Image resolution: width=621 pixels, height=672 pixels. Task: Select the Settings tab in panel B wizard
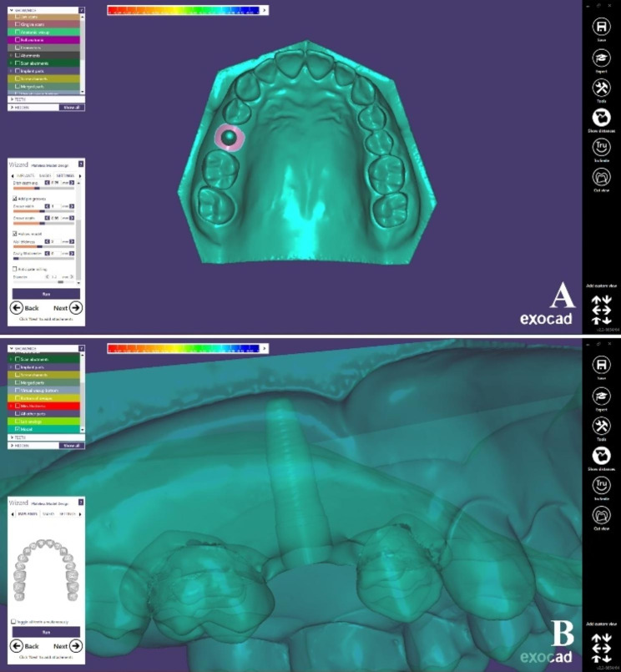coord(68,514)
